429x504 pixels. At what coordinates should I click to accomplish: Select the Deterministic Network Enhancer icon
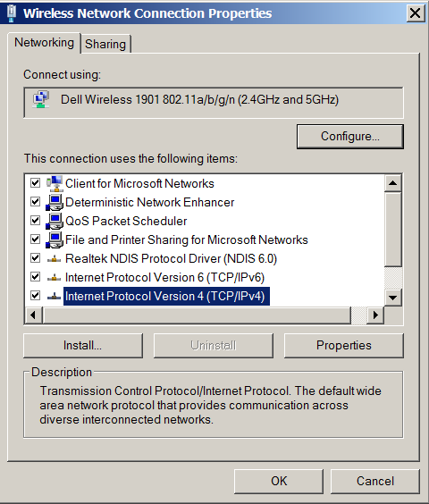coord(54,202)
